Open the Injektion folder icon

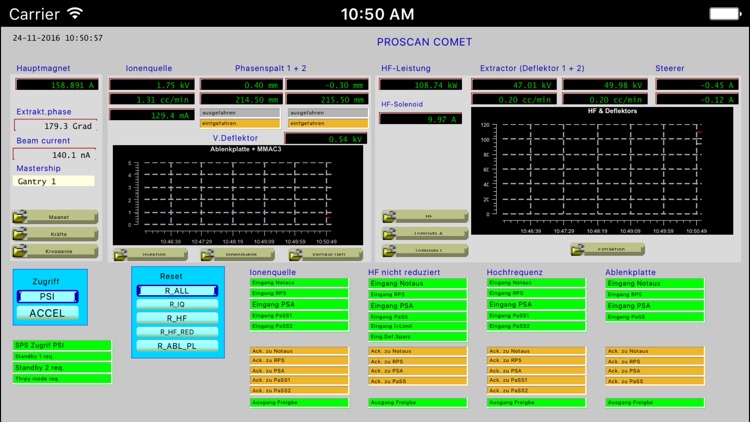click(121, 255)
